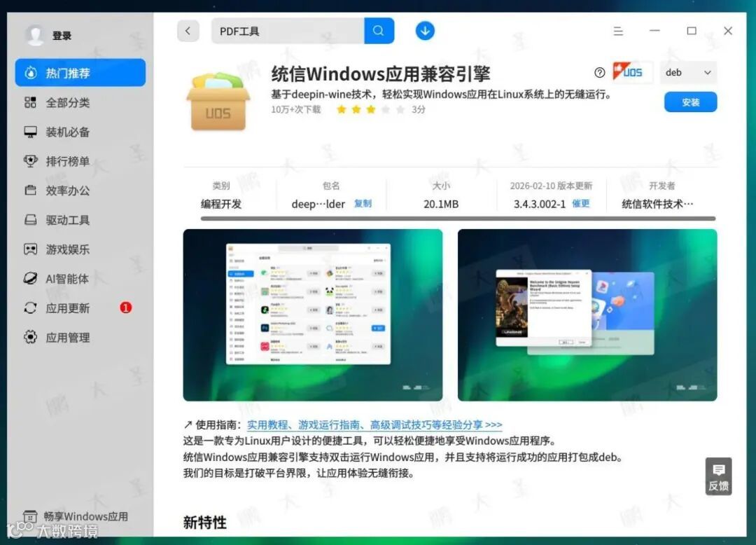
Task: Click the first rating star
Action: coord(342,109)
